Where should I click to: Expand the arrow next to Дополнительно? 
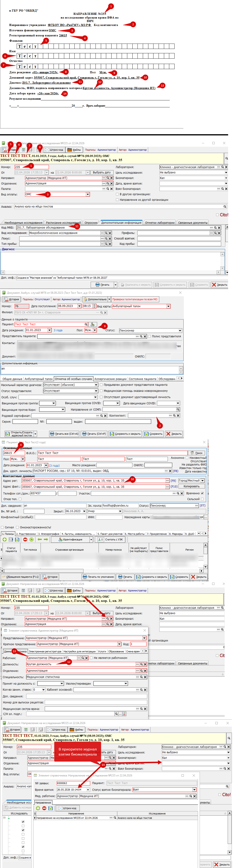pyautogui.click(x=109, y=299)
